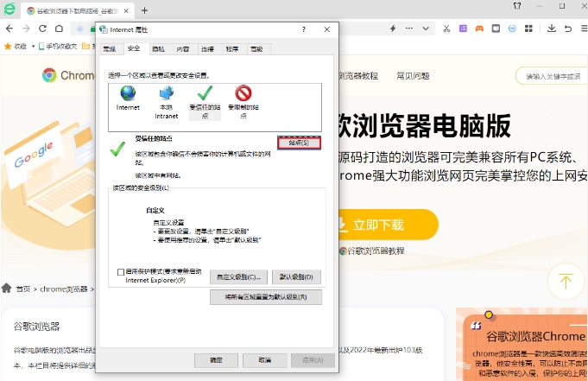588x381 pixels.
Task: Open the Advanced (高级) tab
Action: pos(257,49)
